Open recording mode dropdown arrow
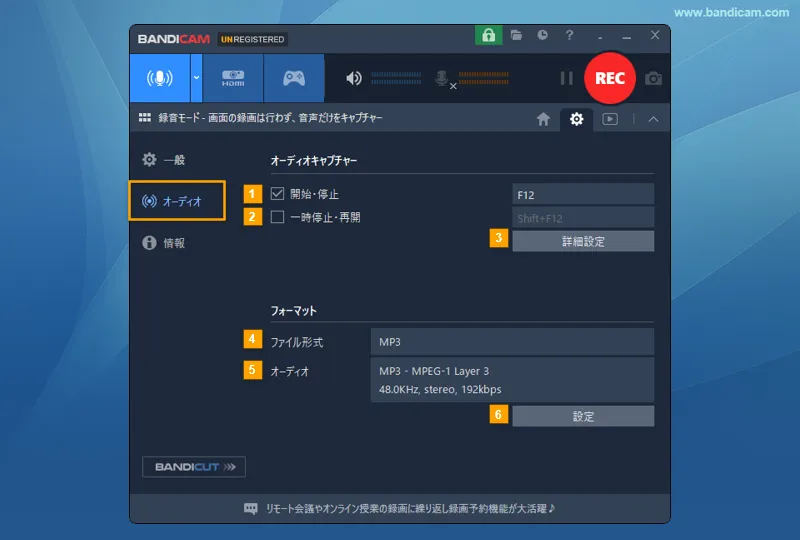 (x=196, y=78)
